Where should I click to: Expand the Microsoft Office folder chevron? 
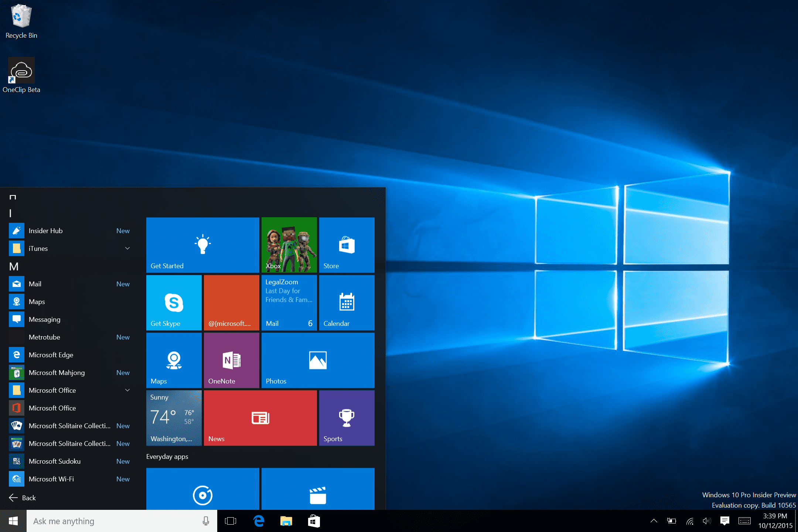coord(127,390)
